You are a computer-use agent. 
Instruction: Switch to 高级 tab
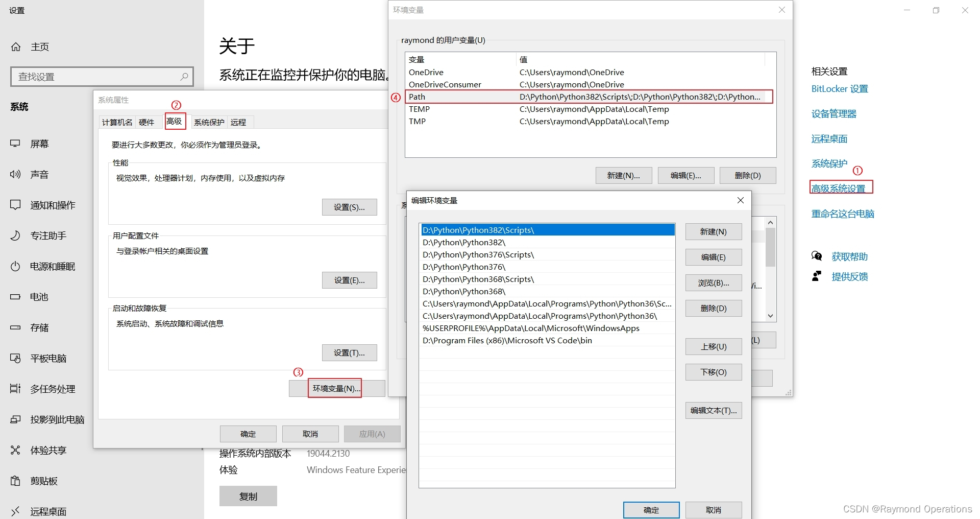click(x=175, y=121)
